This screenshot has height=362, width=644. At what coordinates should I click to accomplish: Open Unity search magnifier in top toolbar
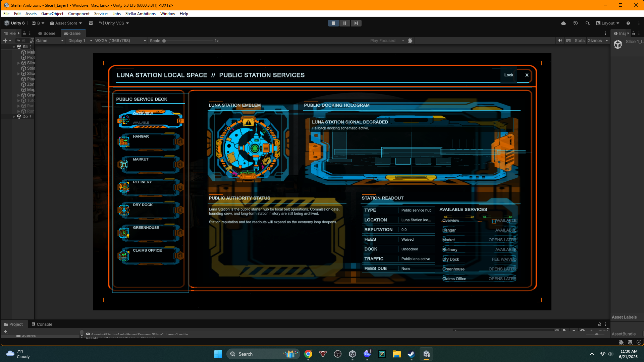[588, 23]
